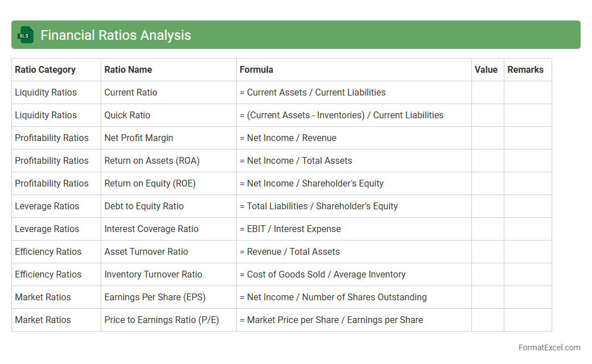Screen dimensions: 592x364
Task: Click the Value column header
Action: pos(486,70)
